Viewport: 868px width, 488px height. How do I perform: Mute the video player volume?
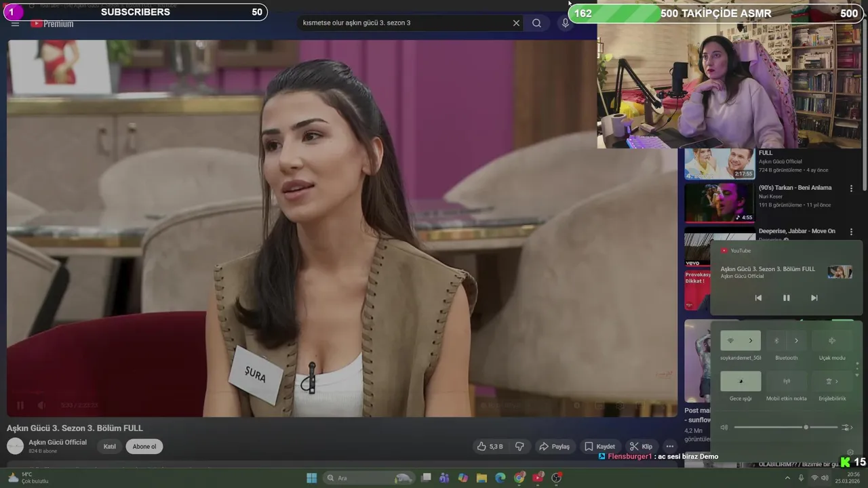(41, 405)
